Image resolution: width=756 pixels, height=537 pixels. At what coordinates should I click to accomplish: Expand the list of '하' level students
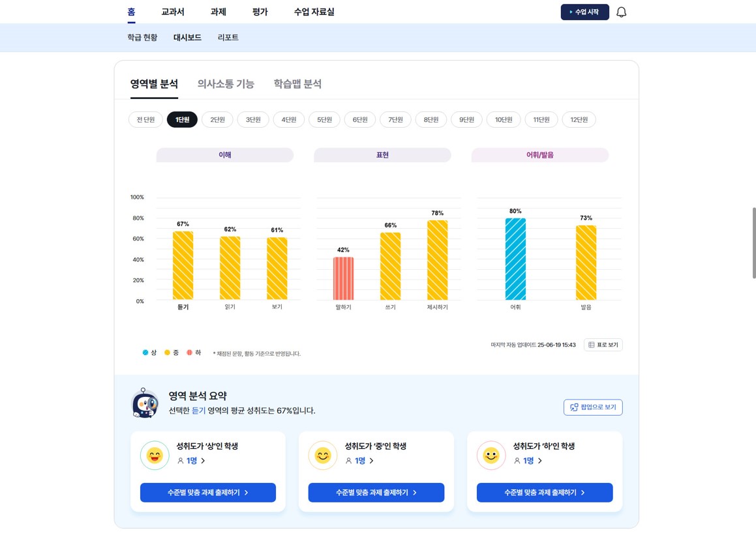[529, 461]
